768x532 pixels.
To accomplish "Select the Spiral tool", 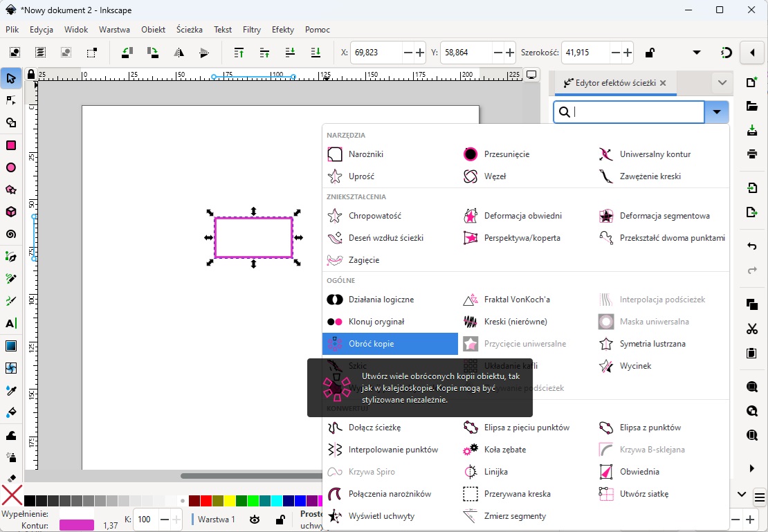I will click(11, 234).
